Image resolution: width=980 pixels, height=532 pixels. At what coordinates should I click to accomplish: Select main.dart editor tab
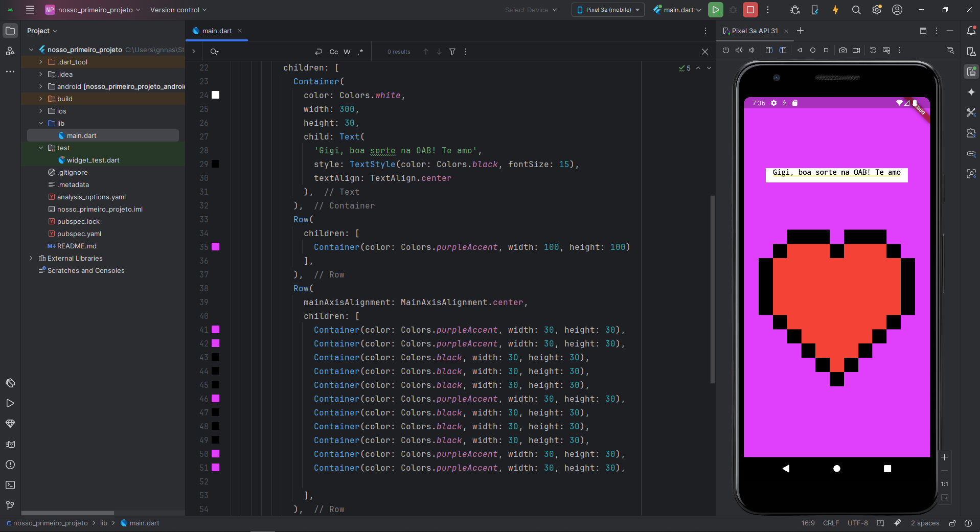point(217,31)
